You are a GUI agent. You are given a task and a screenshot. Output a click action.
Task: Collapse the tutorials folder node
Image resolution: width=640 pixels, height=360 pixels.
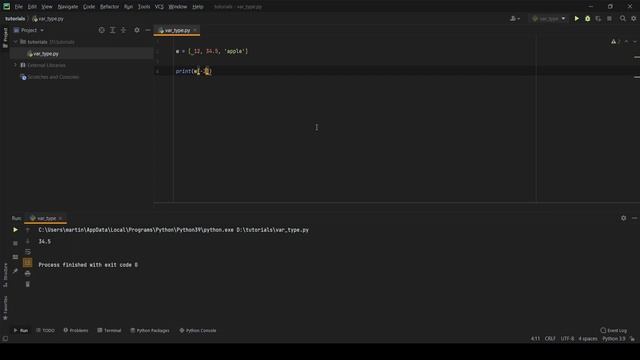click(16, 42)
